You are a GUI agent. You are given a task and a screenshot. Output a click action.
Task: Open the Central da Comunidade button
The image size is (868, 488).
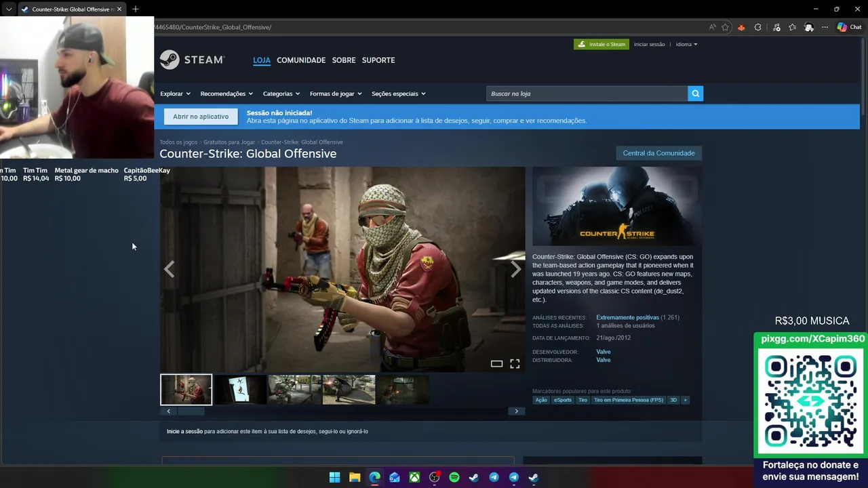point(658,153)
